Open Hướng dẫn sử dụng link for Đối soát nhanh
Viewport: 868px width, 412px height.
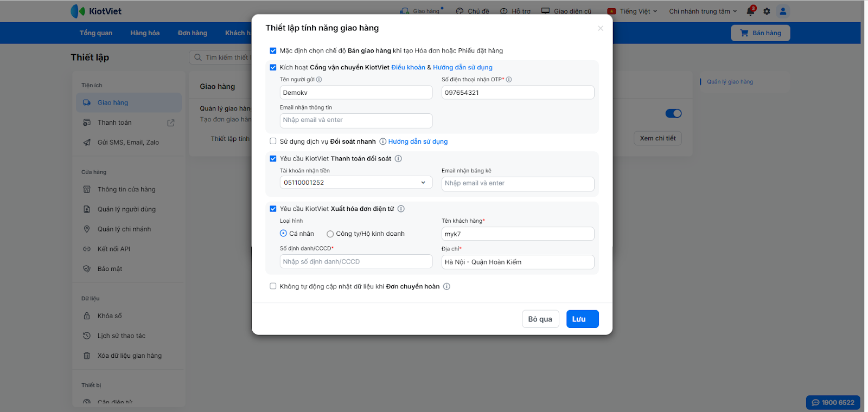click(418, 141)
